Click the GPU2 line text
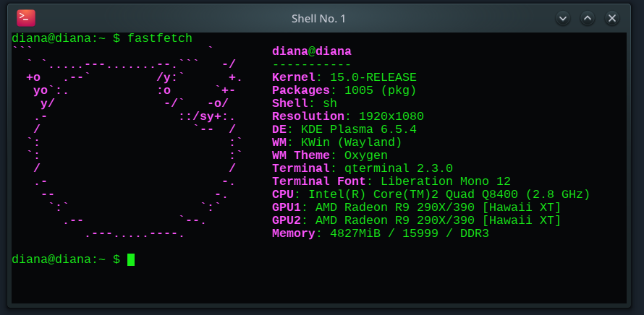The image size is (644, 315). [x=416, y=220]
